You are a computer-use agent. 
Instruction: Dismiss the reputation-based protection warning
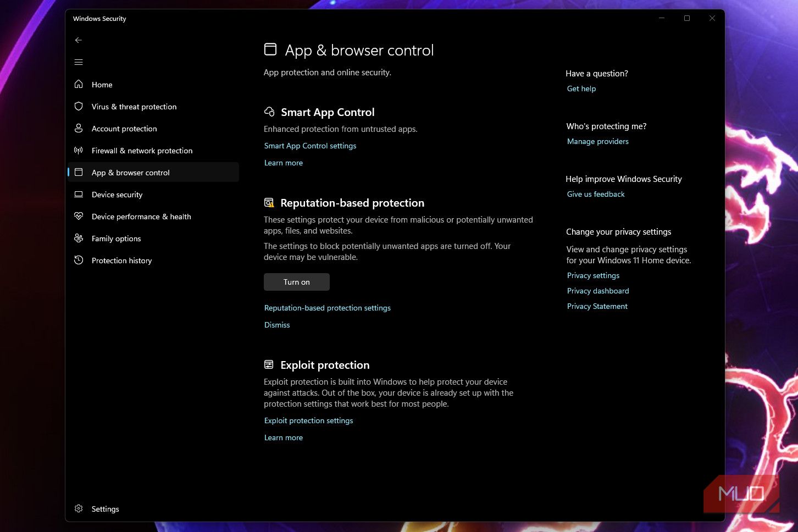click(277, 325)
